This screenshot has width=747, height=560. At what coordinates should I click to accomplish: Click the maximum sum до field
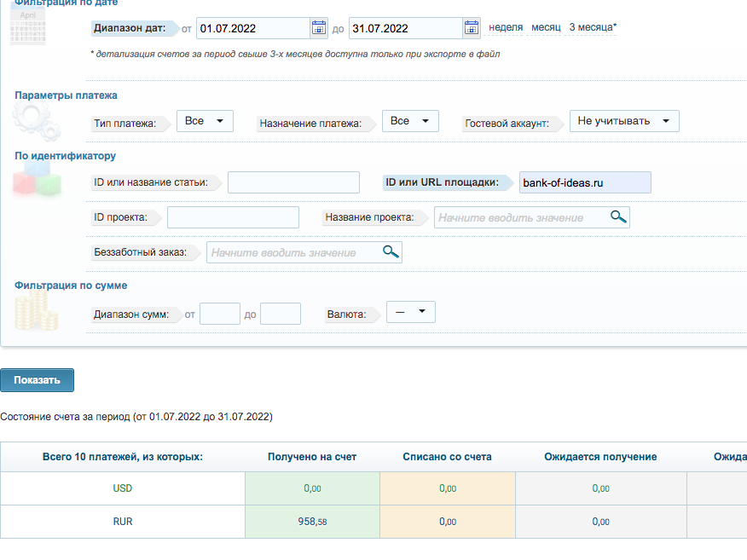click(280, 314)
